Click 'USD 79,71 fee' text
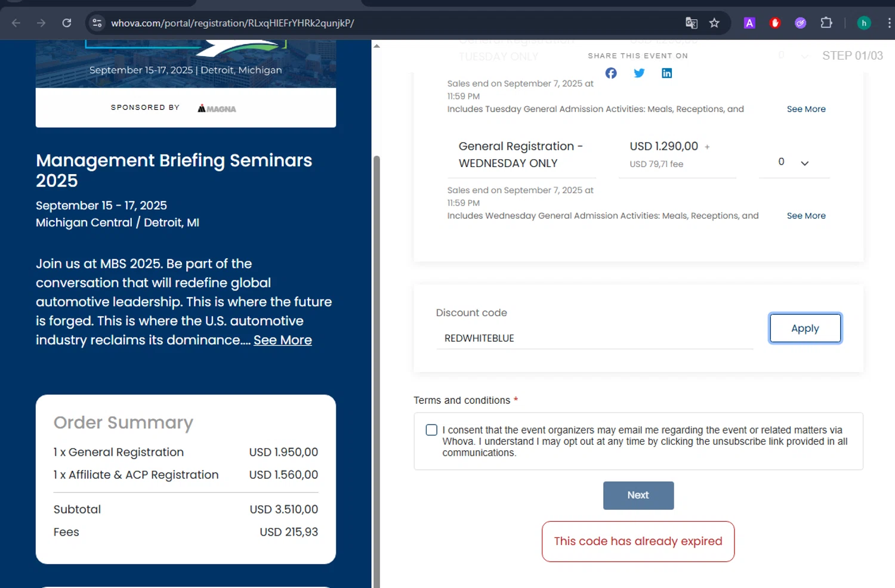The width and height of the screenshot is (895, 588). [x=656, y=164]
